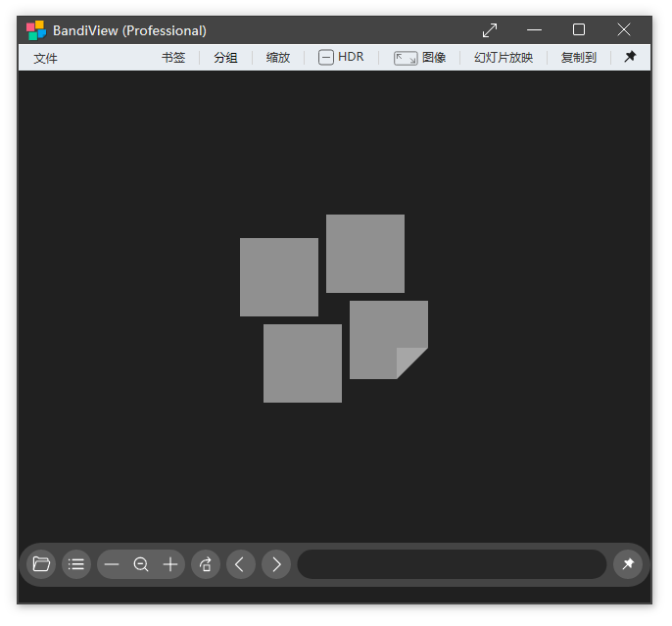Click the empty path field in bottom toolbar
This screenshot has height=626, width=672.
pyautogui.click(x=452, y=564)
